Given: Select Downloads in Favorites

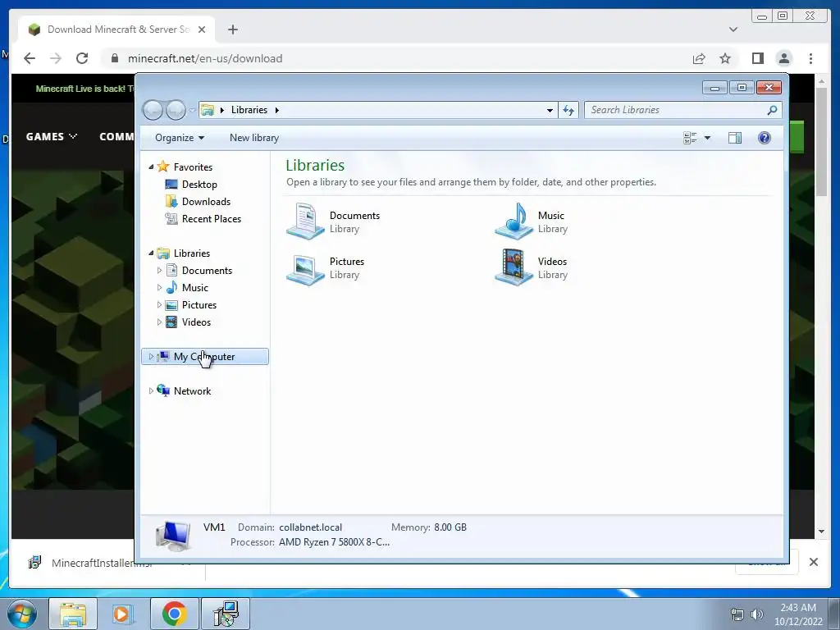Looking at the screenshot, I should (206, 202).
